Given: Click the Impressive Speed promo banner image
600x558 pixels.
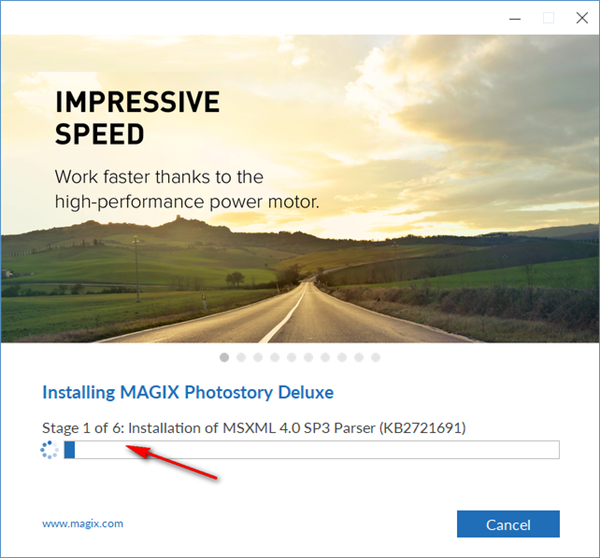Looking at the screenshot, I should (300, 189).
